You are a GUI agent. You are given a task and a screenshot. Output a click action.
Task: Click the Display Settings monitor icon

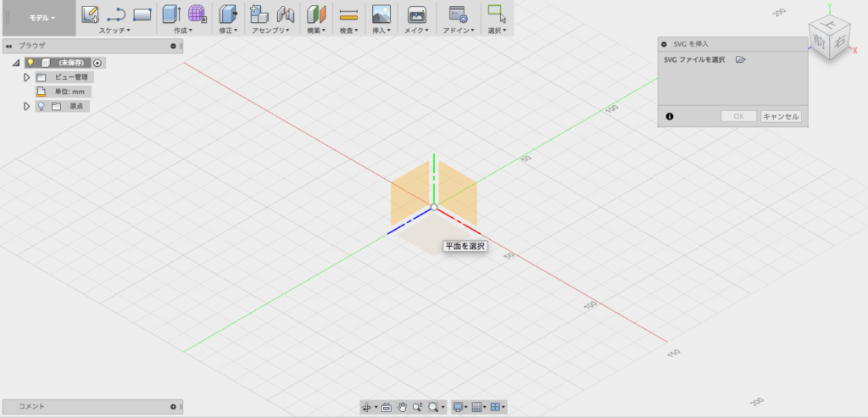click(x=458, y=407)
